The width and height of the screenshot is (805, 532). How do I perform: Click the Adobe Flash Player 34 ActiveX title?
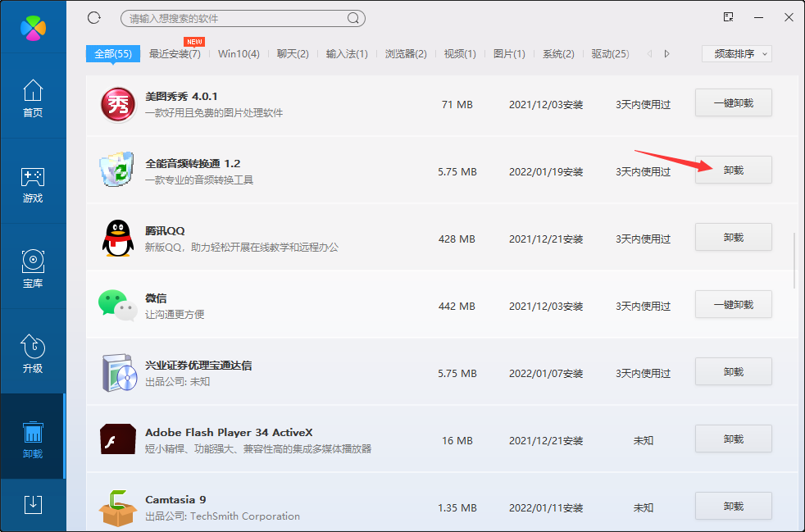click(x=229, y=433)
